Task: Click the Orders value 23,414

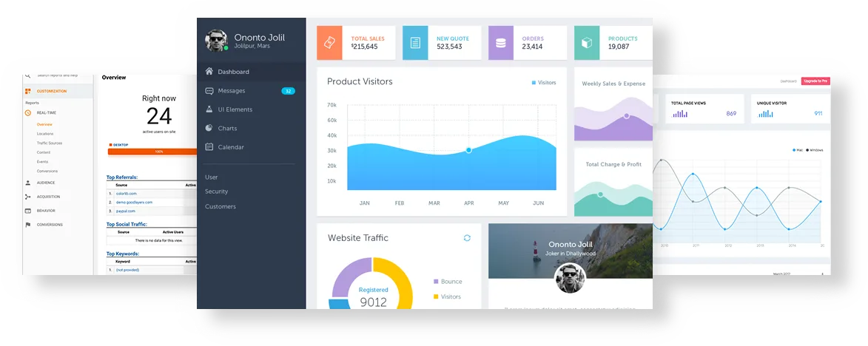Action: [532, 47]
